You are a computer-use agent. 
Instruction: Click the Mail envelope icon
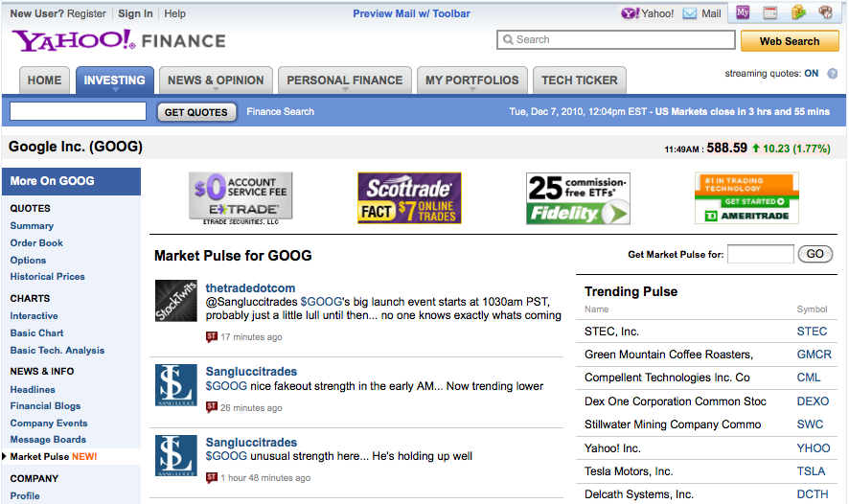689,13
